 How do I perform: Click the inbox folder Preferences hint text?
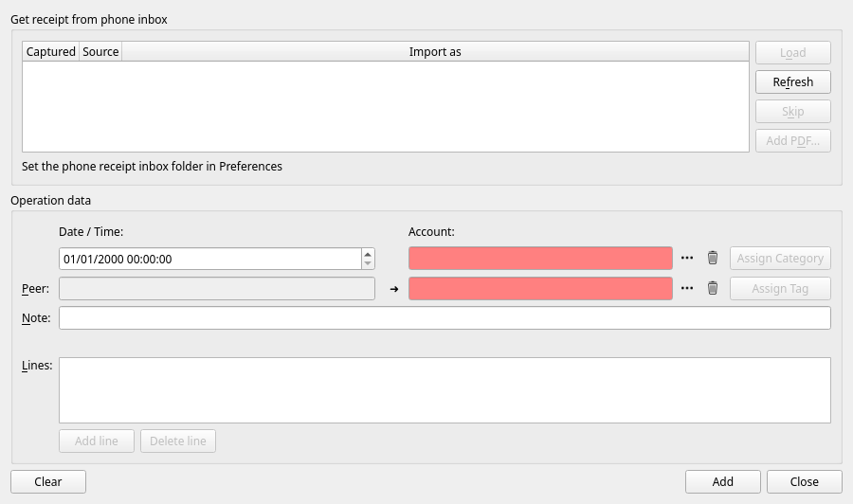pos(152,167)
